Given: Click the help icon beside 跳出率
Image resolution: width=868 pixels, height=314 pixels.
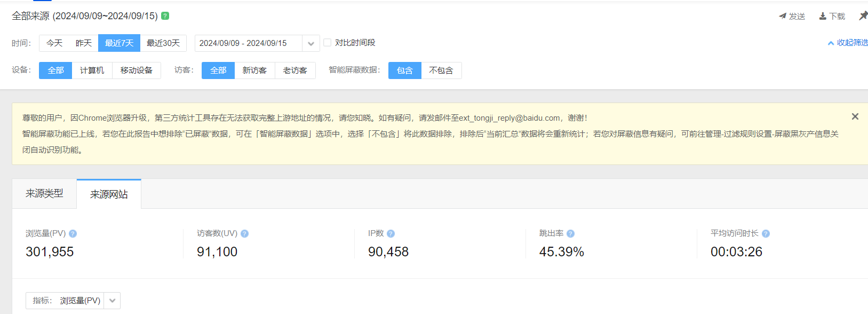Looking at the screenshot, I should coord(570,234).
